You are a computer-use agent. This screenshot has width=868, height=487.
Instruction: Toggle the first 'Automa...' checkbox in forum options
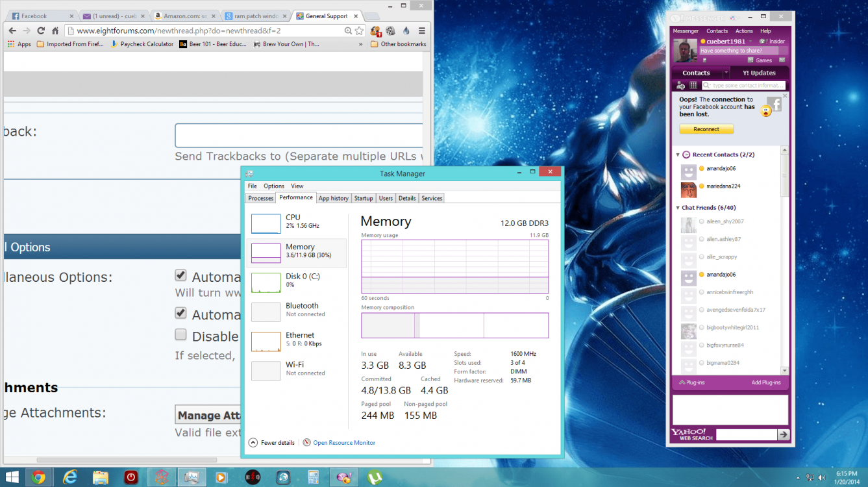coord(180,275)
